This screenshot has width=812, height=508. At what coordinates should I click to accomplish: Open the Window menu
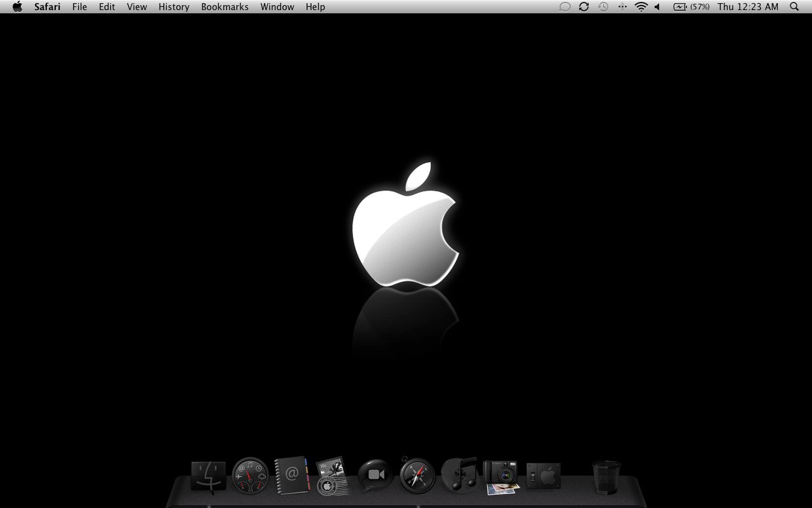(277, 7)
